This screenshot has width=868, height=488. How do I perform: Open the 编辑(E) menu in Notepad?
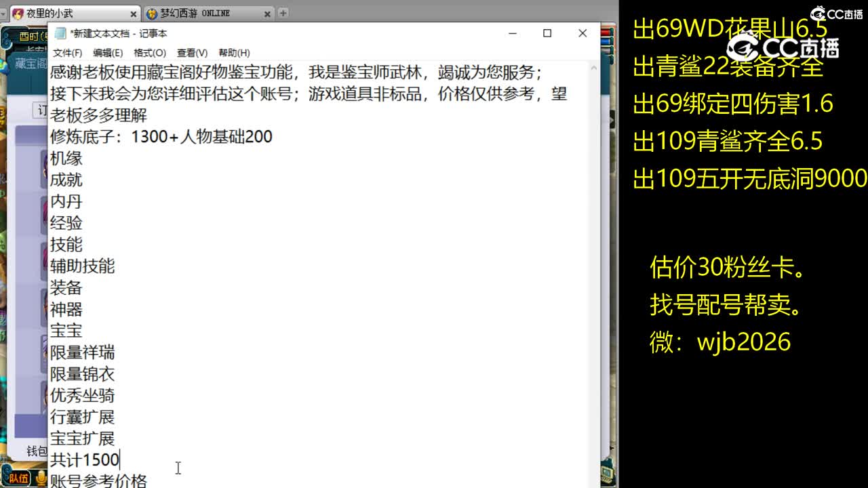click(108, 53)
